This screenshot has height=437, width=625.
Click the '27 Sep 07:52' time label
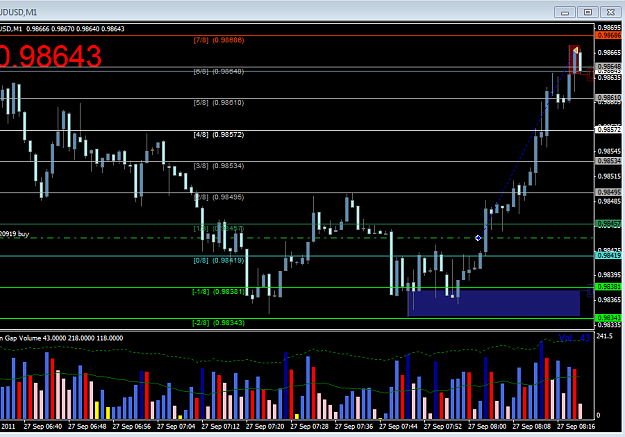point(443,426)
